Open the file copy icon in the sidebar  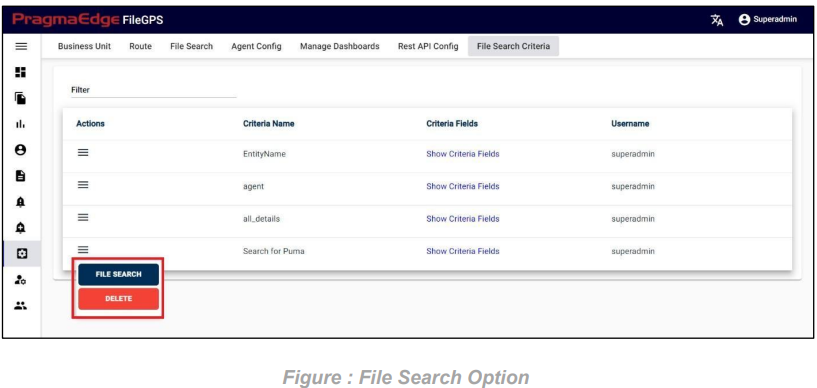pyautogui.click(x=20, y=98)
